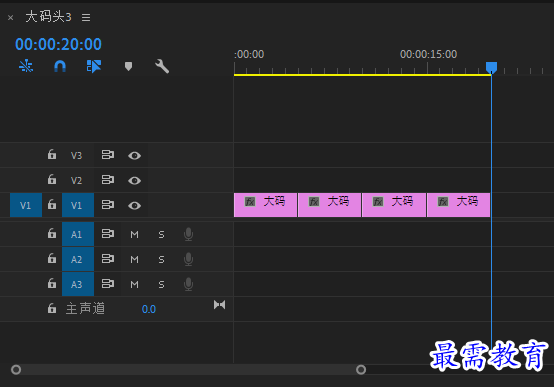Toggle A2 track targeting button
554x387 pixels.
click(x=78, y=259)
